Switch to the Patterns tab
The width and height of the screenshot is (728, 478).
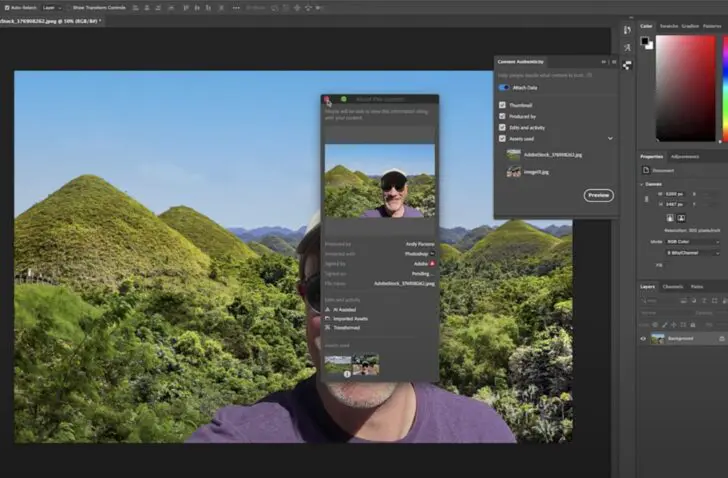pyautogui.click(x=712, y=26)
